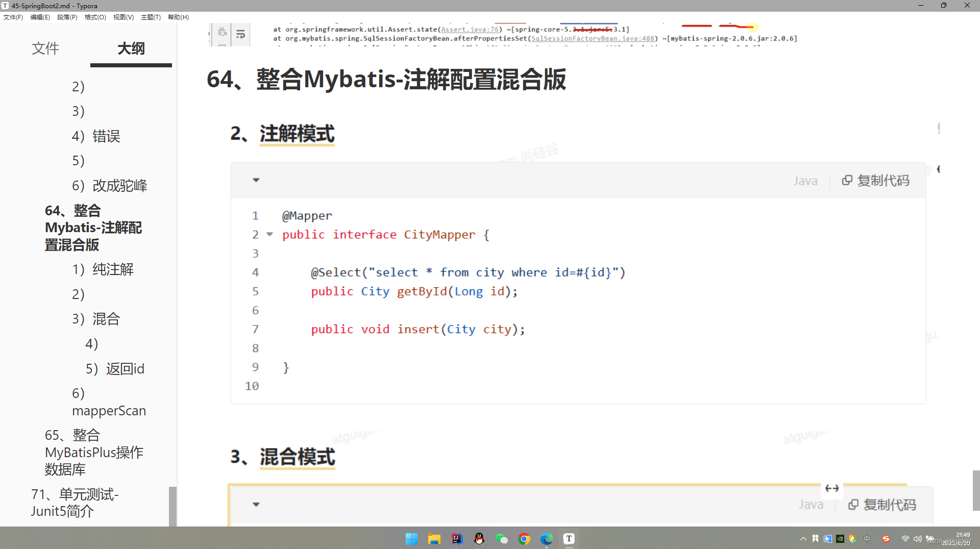Click the copy icon in first code block
The width and height of the screenshot is (980, 549).
tap(847, 180)
